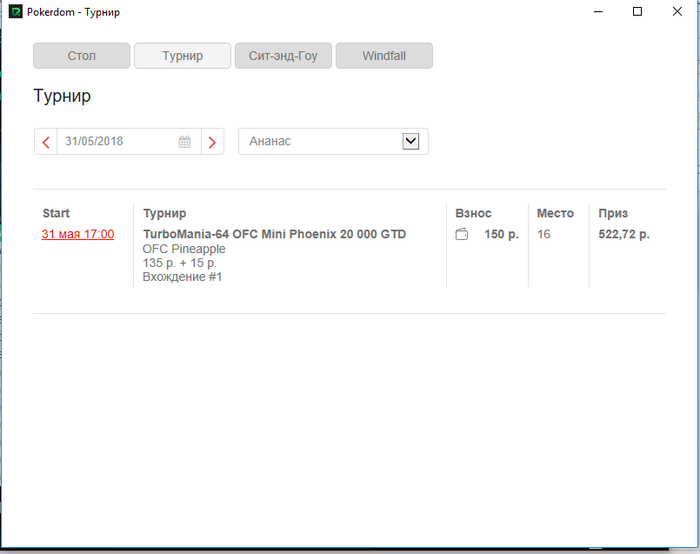Open the 31 мая 17:00 tournament link

[x=78, y=234]
